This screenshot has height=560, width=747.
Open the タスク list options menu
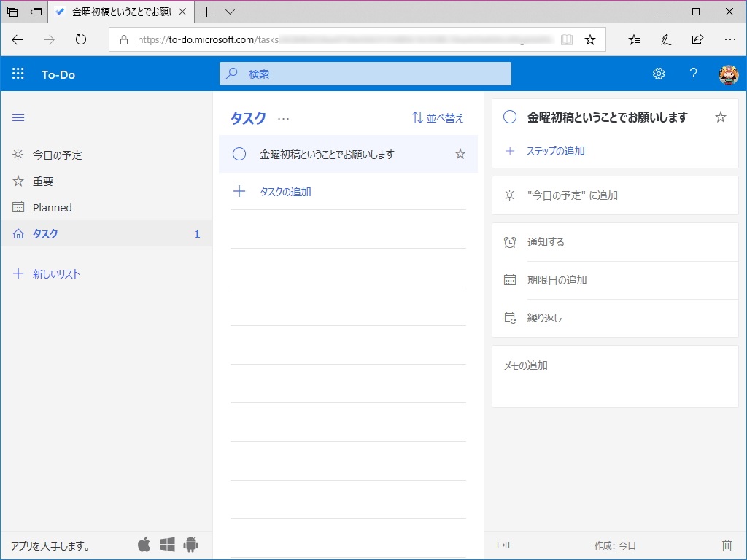283,119
